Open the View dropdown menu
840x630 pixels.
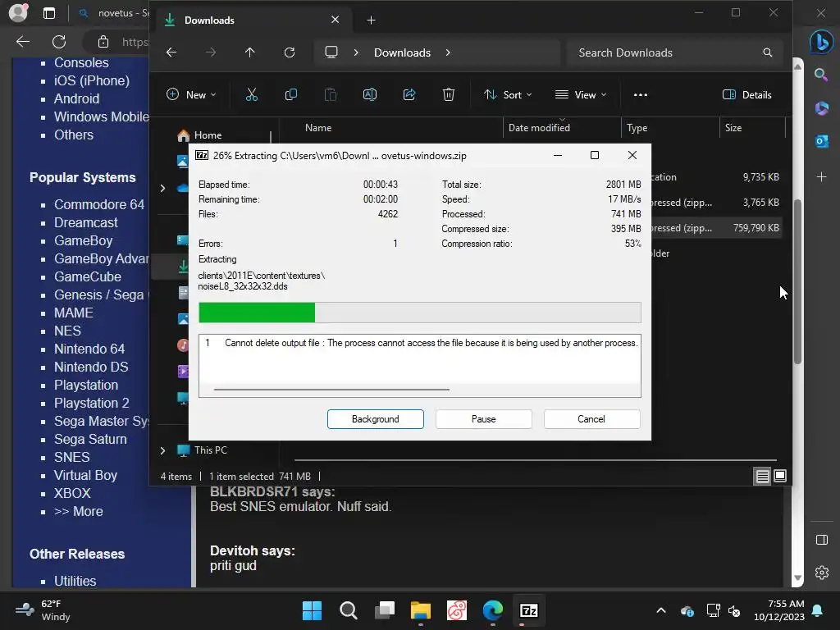point(581,95)
